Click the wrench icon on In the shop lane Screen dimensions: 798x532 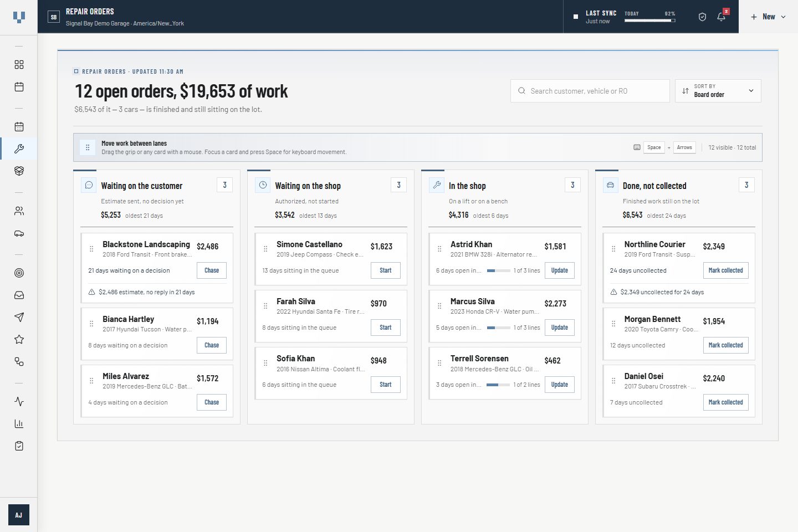(437, 185)
